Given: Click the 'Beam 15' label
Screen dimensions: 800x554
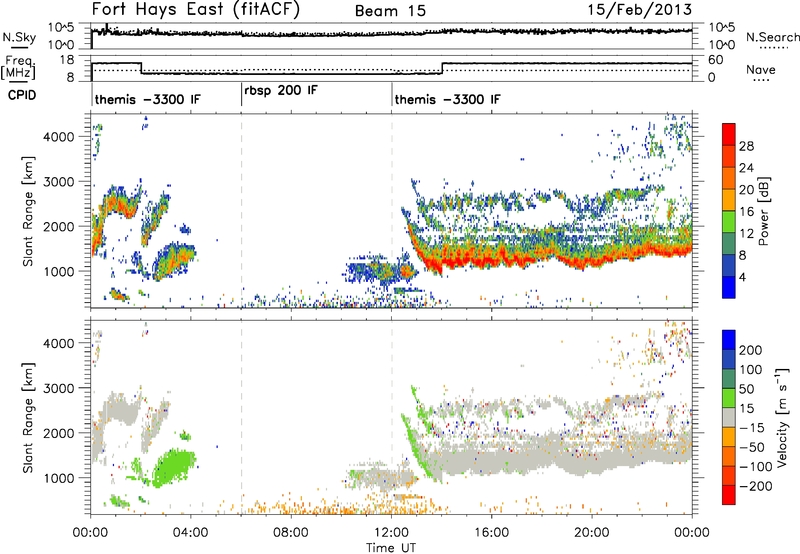Looking at the screenshot, I should point(390,11).
